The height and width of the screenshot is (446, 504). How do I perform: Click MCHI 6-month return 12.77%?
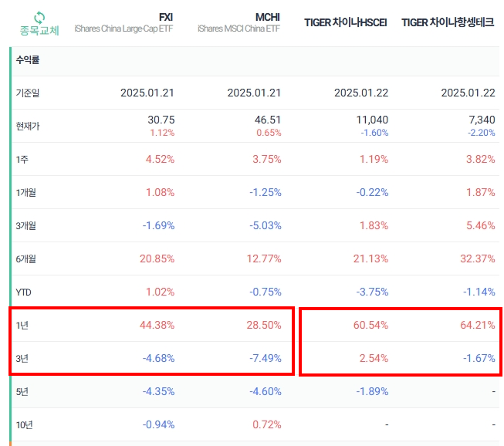coord(263,258)
